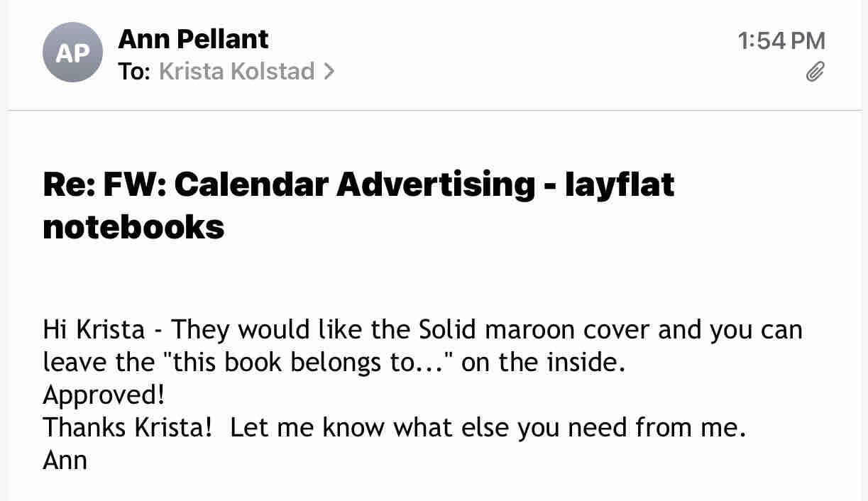
Task: Open sender name Ann Pellant
Action: (193, 39)
